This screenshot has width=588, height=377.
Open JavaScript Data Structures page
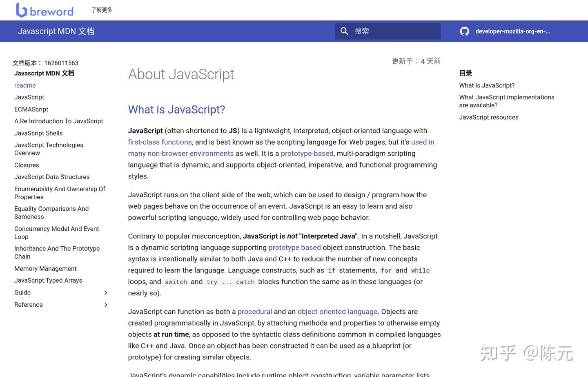coord(52,177)
